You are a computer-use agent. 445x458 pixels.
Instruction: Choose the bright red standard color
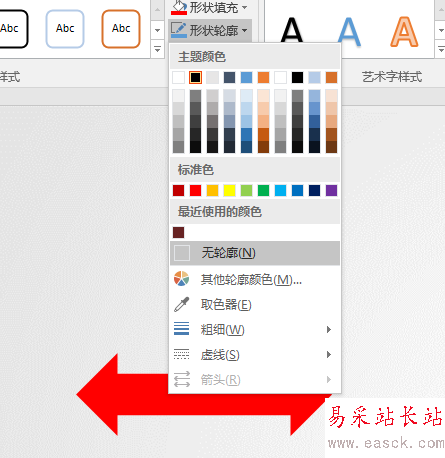click(195, 190)
